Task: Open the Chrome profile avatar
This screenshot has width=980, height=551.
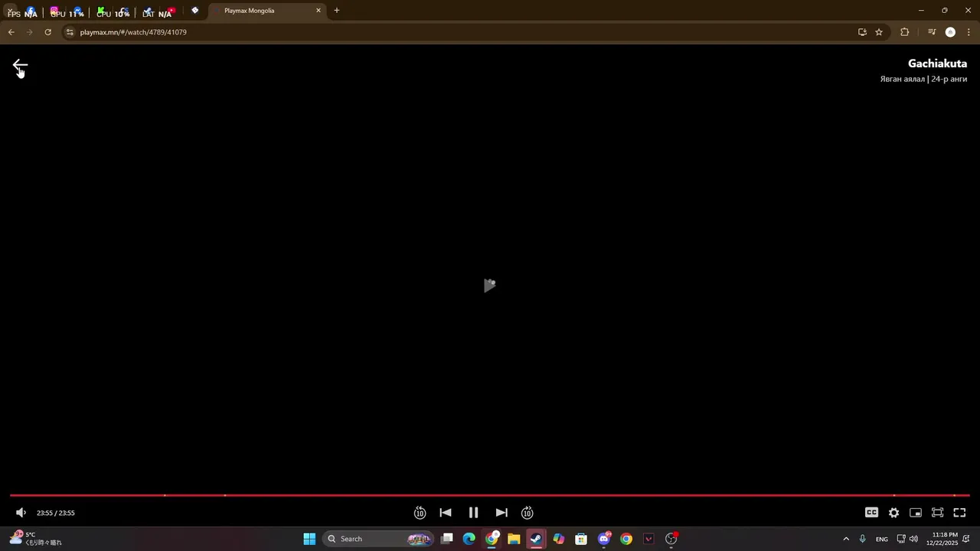Action: coord(950,32)
